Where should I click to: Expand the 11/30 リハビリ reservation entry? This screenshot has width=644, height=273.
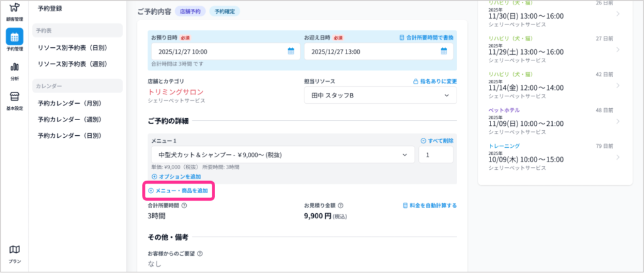pos(618,14)
